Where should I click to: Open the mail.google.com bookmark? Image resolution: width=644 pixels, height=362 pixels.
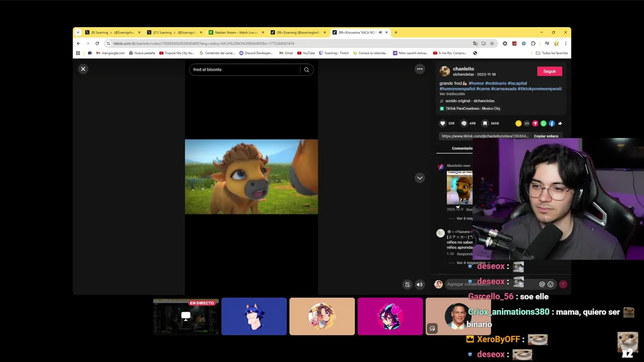click(110, 53)
